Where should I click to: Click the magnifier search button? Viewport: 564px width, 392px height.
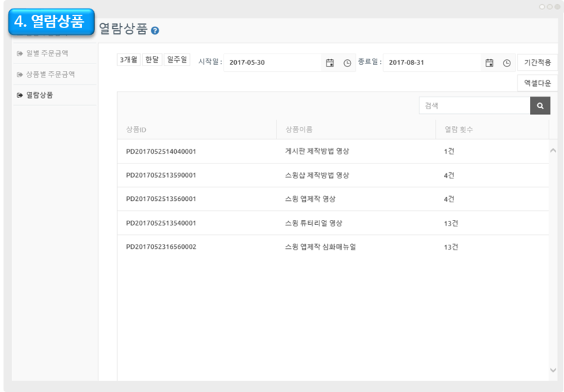point(540,106)
